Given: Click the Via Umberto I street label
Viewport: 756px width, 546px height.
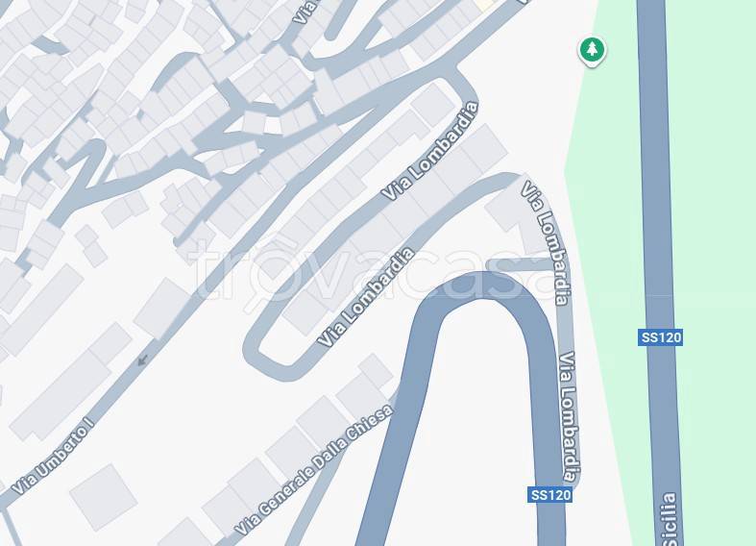Looking at the screenshot, I should click(52, 459).
